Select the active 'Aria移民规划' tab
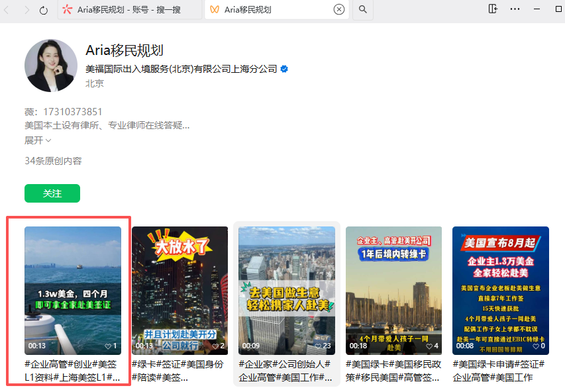This screenshot has width=565, height=392. [276, 10]
